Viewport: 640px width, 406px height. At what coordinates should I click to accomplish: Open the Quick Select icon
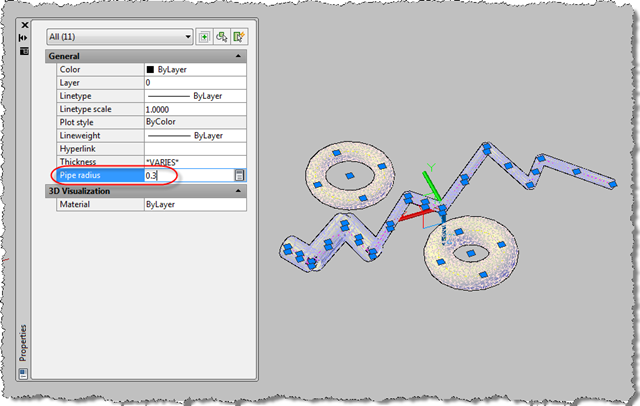coord(239,37)
